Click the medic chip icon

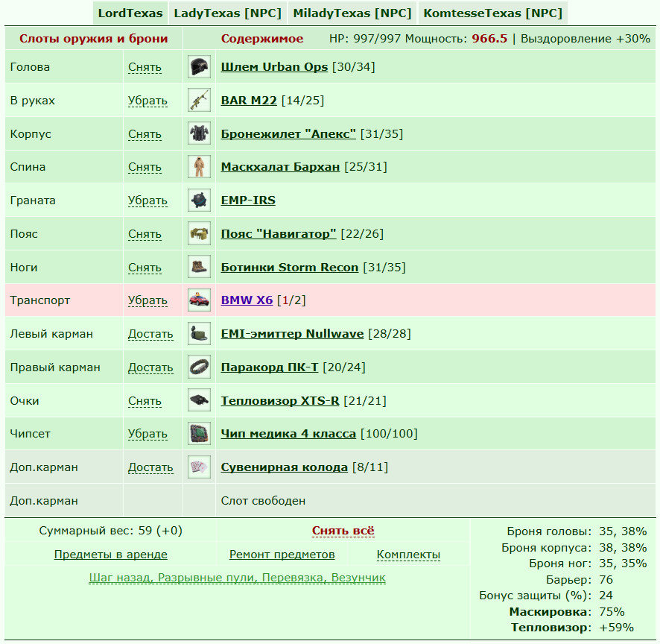(199, 434)
